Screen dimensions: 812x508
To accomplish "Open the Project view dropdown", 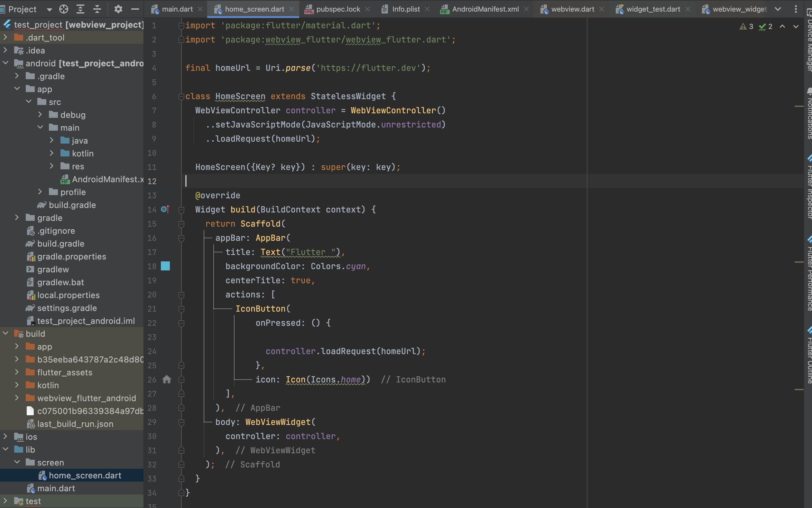I will (x=49, y=9).
